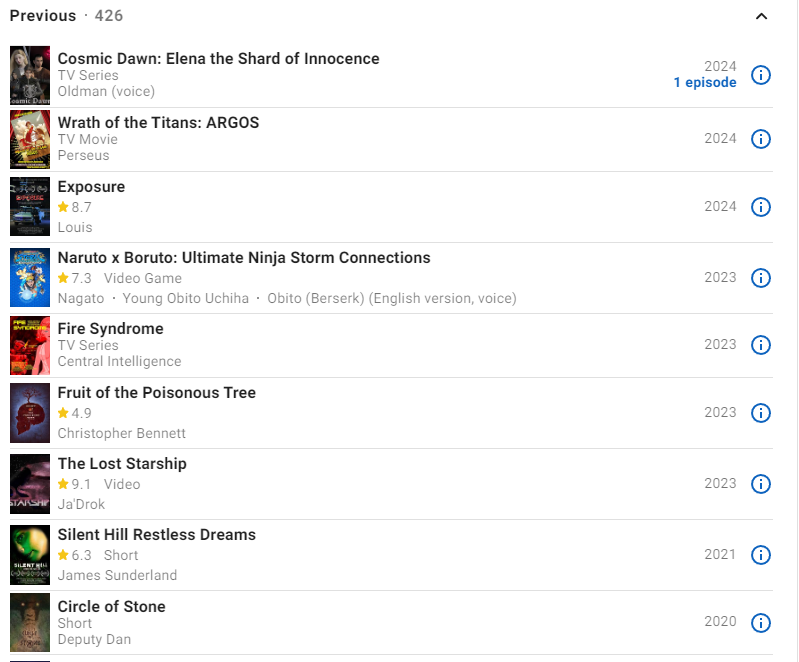Screen dimensions: 799x662
Task: Open info icon for Naruto x Boruto game
Action: (761, 278)
